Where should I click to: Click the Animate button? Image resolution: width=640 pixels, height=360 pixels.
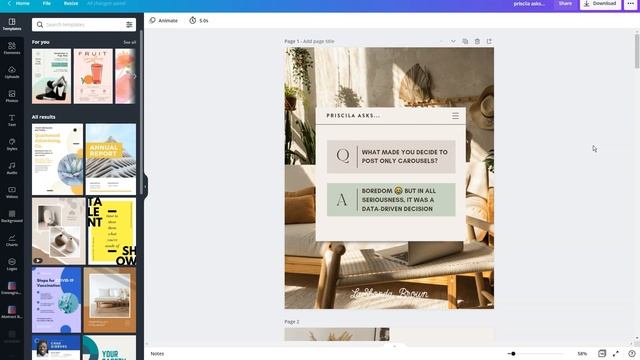pyautogui.click(x=163, y=20)
